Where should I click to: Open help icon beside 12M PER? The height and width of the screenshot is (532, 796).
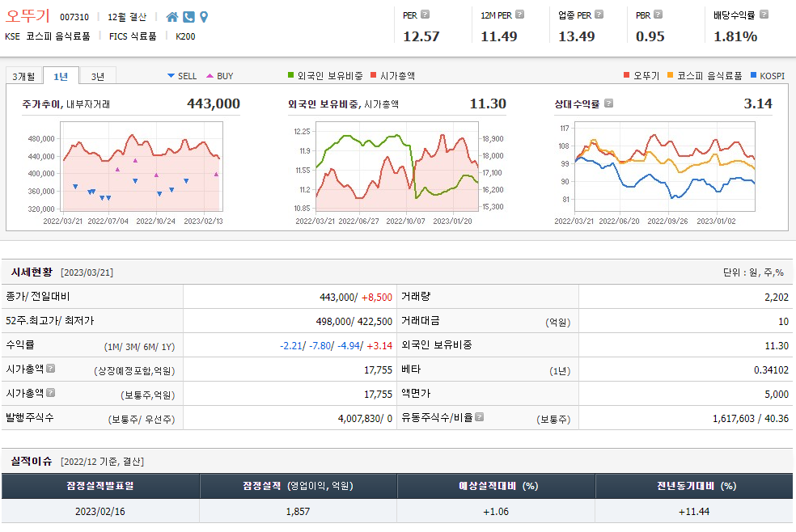coord(520,15)
